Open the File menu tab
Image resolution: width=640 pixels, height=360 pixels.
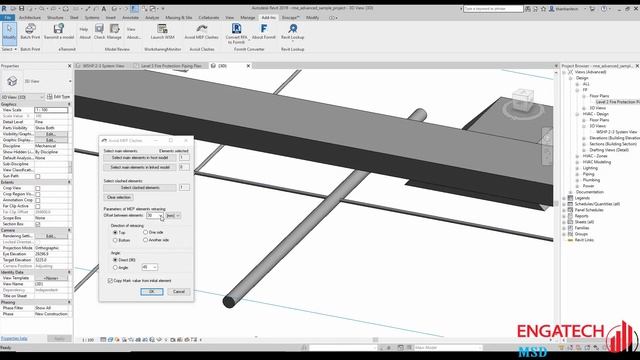coord(7,18)
